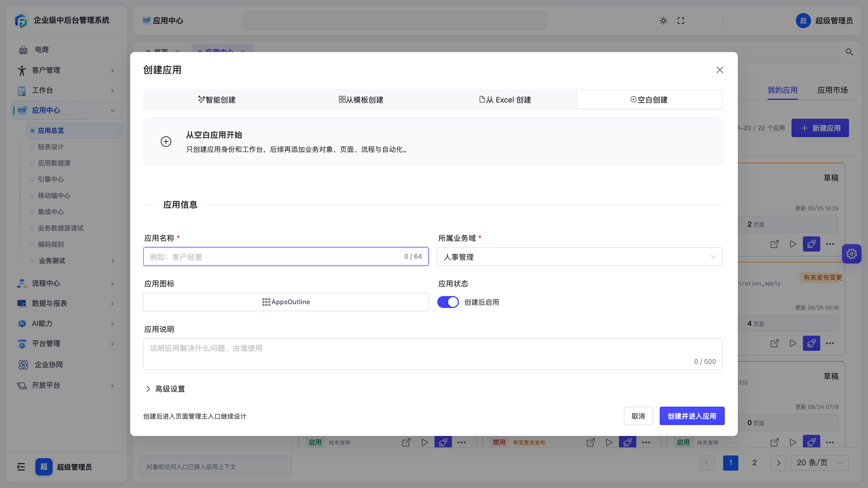Image resolution: width=868 pixels, height=488 pixels.
Task: Click the 应用说明 text area
Action: click(433, 354)
